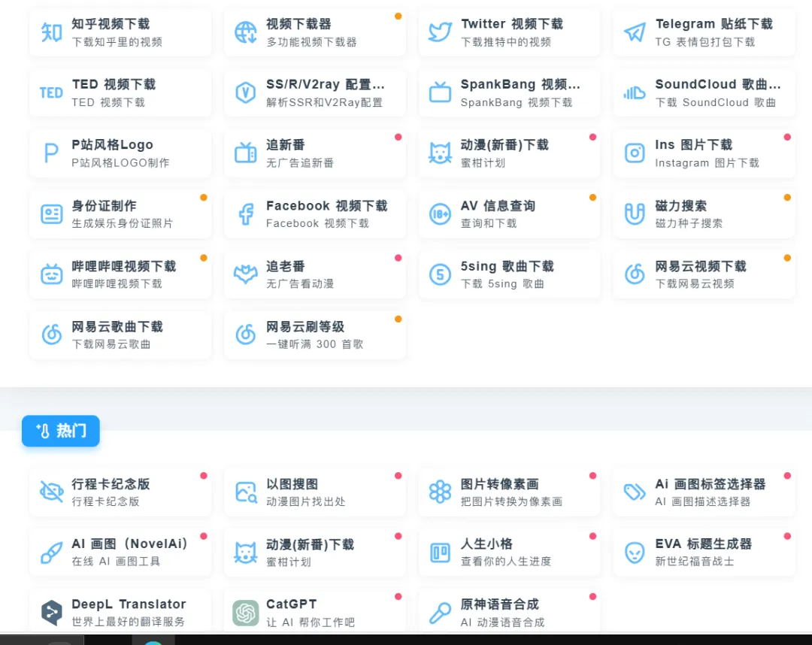This screenshot has width=812, height=645.
Task: Click the cat icon of 动漫(新番)下载 under 热门
Action: [245, 553]
